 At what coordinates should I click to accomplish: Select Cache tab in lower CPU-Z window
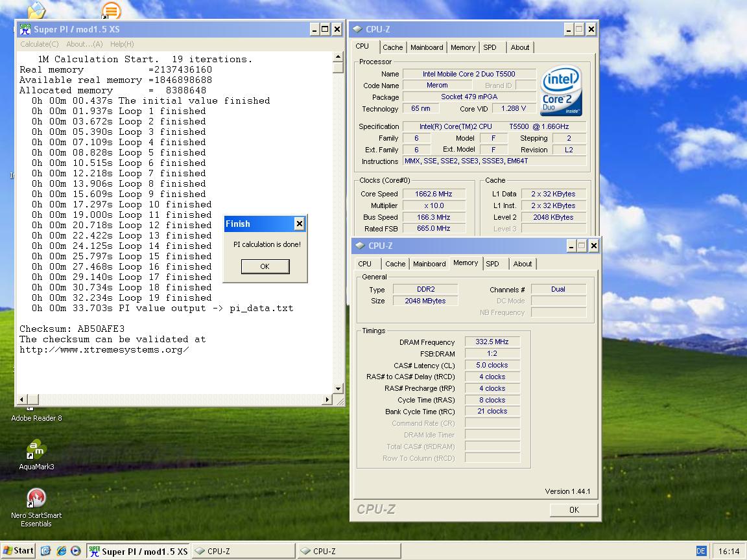pyautogui.click(x=396, y=263)
